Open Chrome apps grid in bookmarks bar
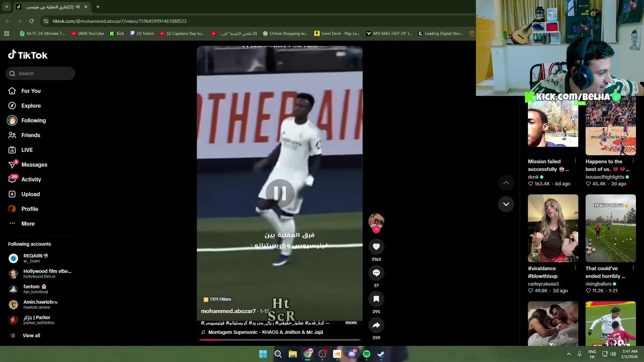 [7, 34]
